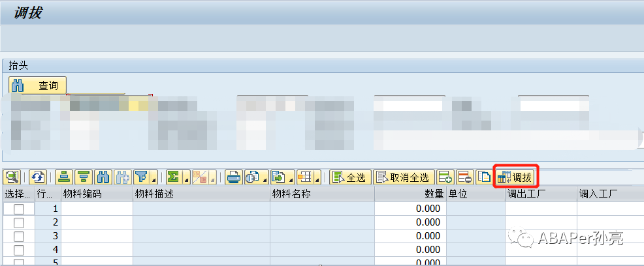The image size is (644, 266).
Task: Open the filter dropdown arrow
Action: coord(154,177)
